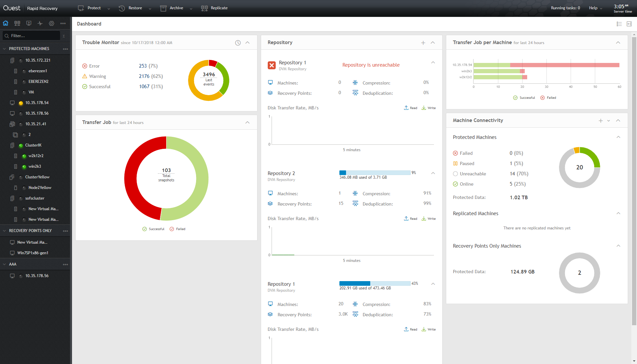Open Settings gear icon in sidebar toolbar
This screenshot has height=364, width=637.
(51, 23)
